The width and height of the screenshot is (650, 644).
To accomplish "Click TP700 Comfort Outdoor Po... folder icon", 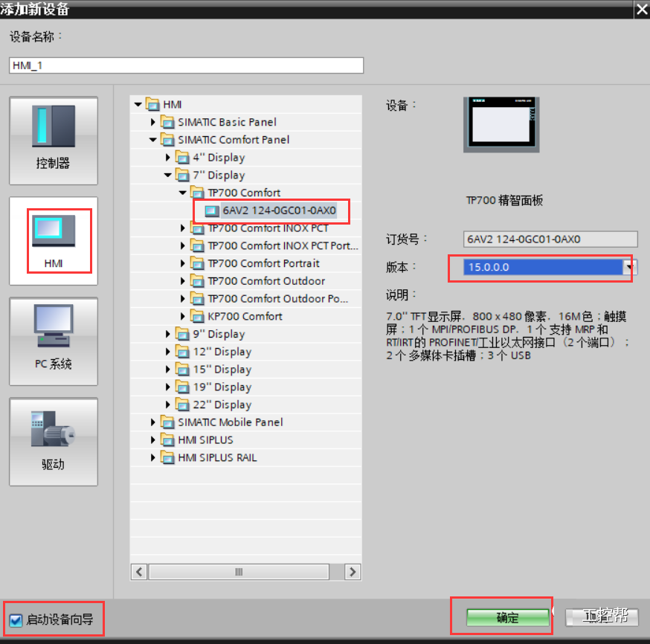I will pos(197,299).
